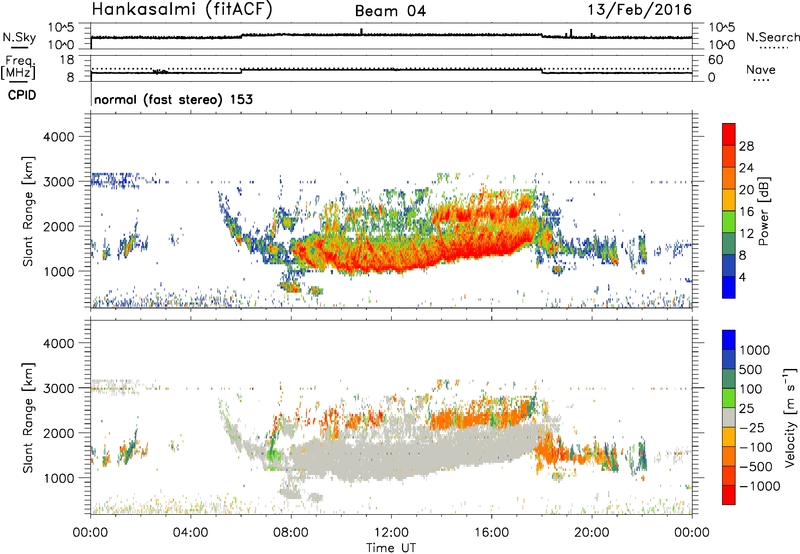Click the positive '1000' Velocity colorbar tick
This screenshot has height=554, width=800.
(x=755, y=350)
